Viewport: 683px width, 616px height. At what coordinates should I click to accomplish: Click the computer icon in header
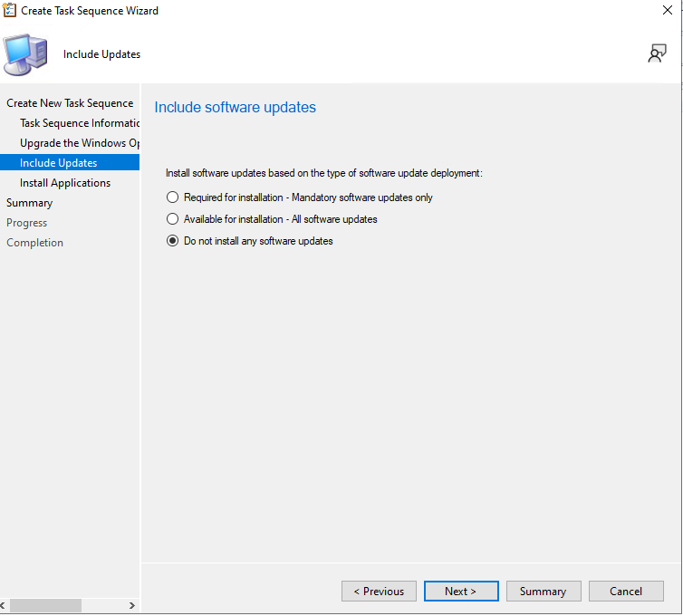(x=26, y=53)
